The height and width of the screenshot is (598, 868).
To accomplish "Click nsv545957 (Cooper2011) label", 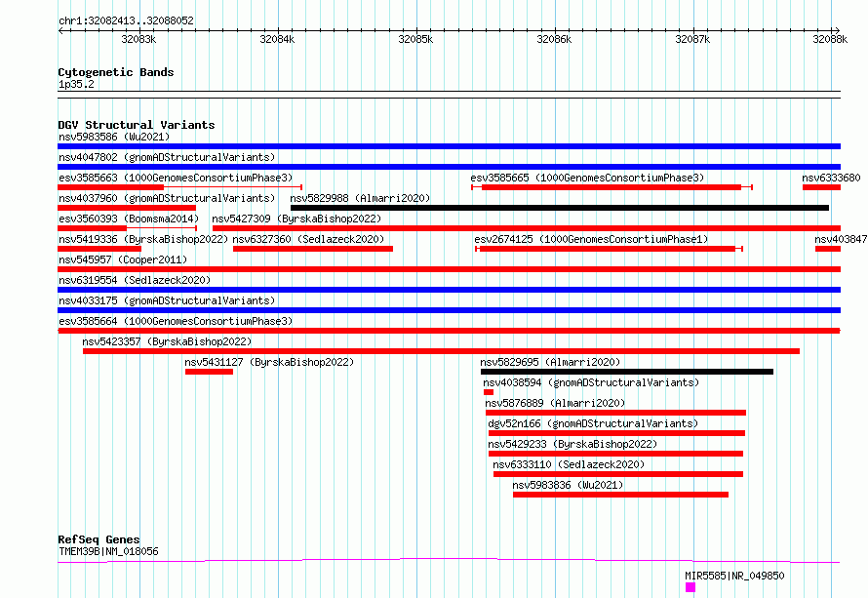I will (123, 259).
